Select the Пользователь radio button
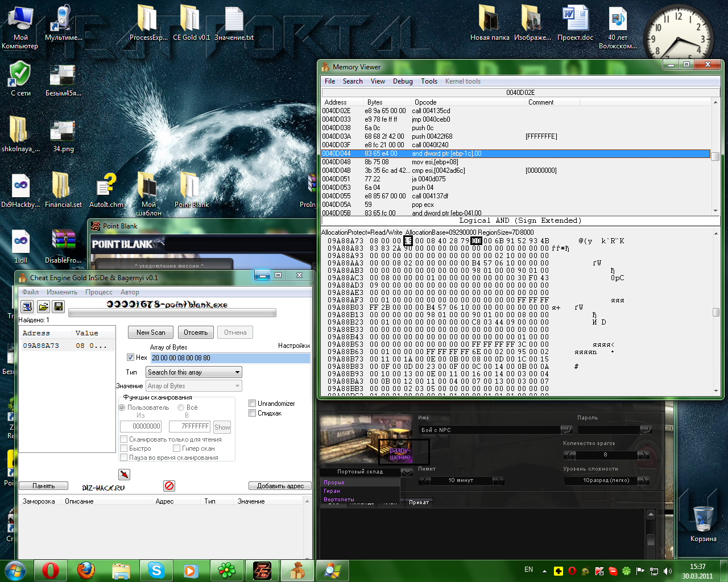 click(x=122, y=408)
